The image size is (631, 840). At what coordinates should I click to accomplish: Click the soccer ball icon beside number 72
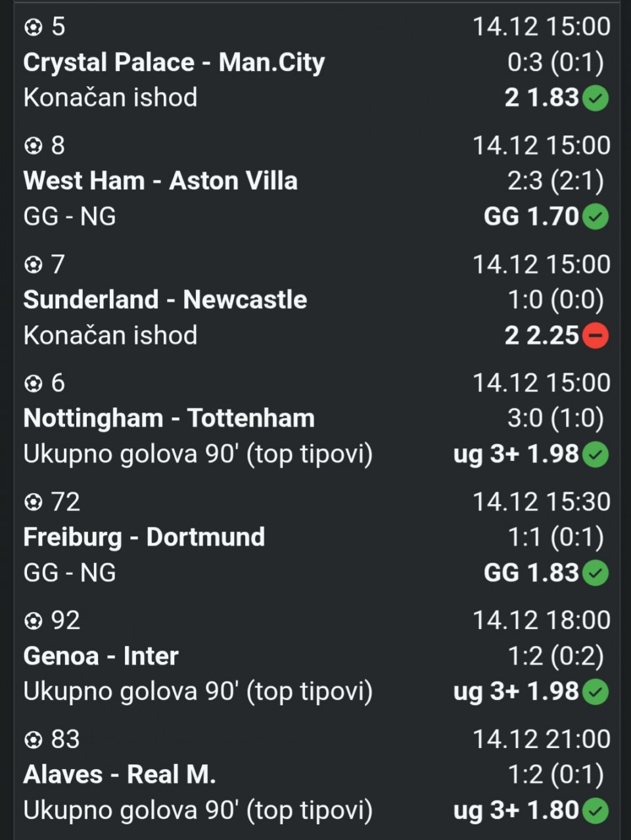pos(33,502)
